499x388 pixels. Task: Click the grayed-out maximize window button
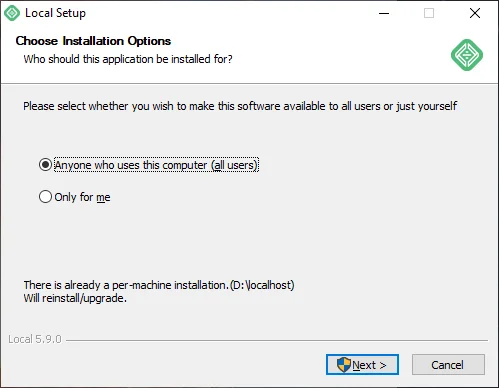(x=429, y=13)
